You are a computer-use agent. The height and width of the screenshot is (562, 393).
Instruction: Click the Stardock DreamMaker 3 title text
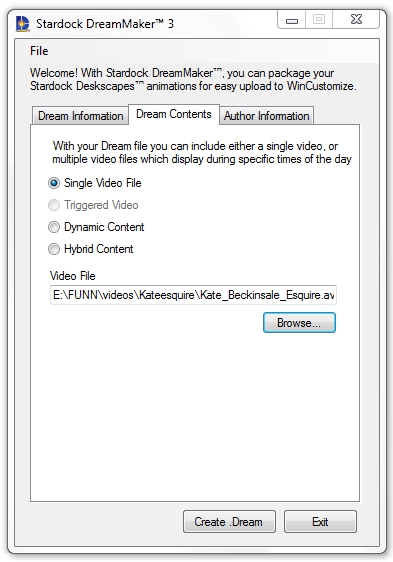coord(105,24)
